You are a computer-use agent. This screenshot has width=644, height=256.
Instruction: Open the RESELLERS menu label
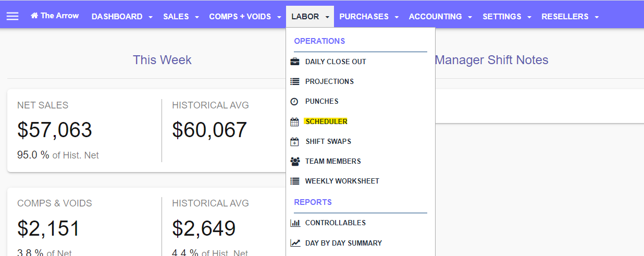point(565,17)
